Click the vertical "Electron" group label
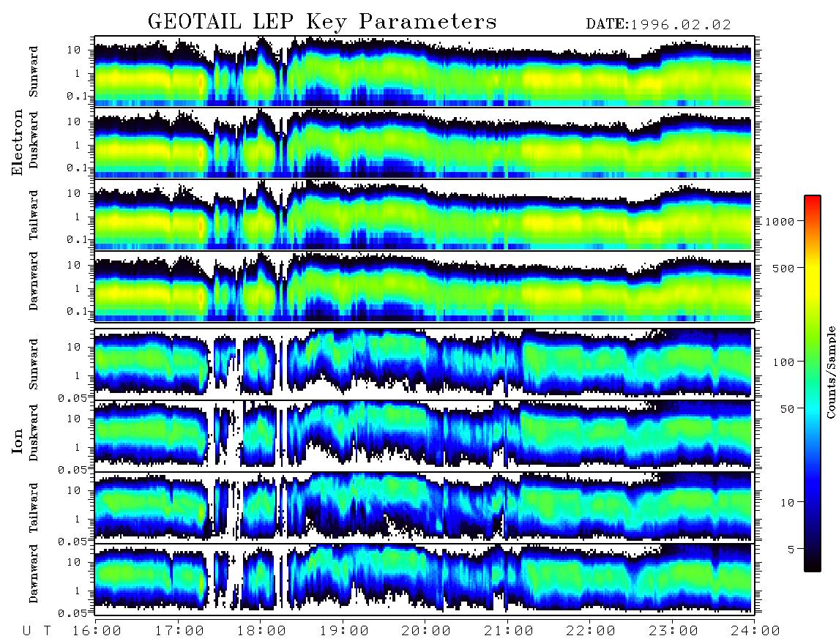The width and height of the screenshot is (836, 644). point(18,142)
